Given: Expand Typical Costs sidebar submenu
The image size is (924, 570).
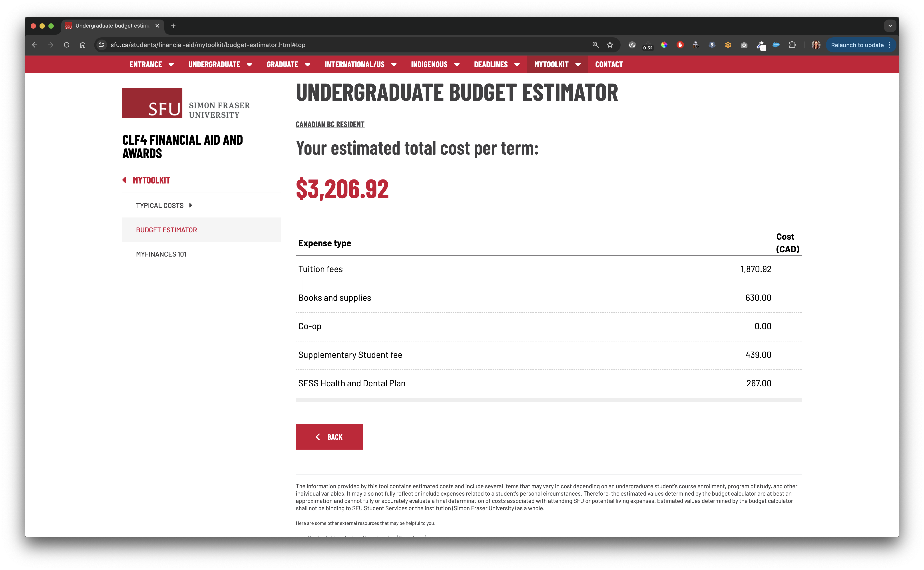Looking at the screenshot, I should 191,205.
